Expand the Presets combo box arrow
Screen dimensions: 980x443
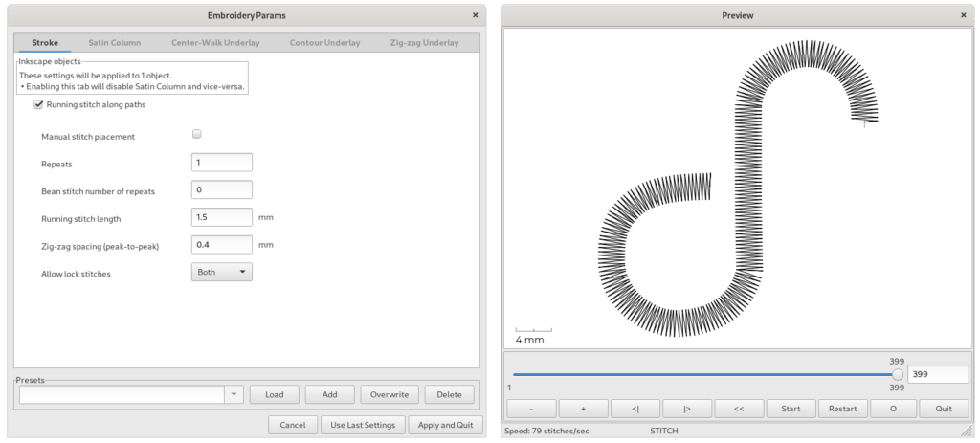tap(234, 394)
